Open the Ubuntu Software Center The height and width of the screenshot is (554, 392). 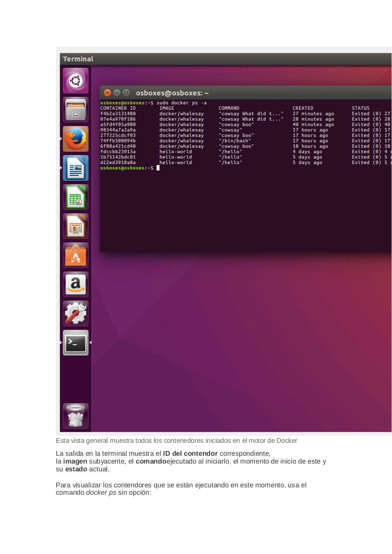(x=75, y=255)
